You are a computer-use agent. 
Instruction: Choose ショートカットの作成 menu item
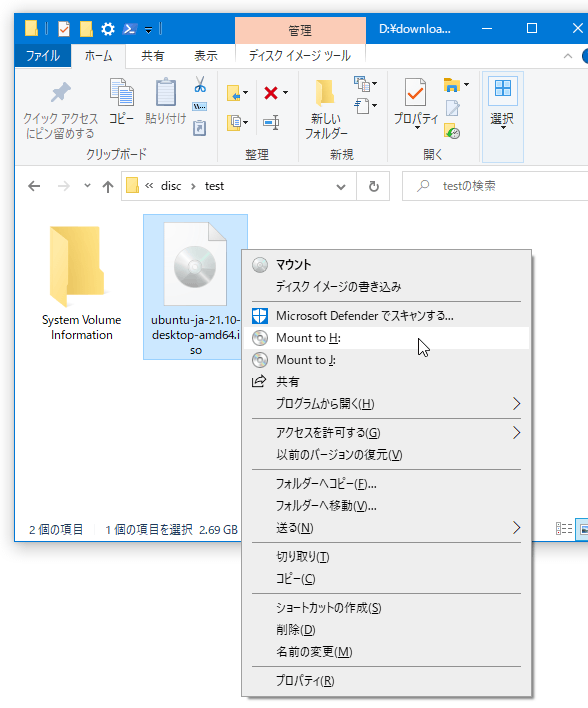[386, 608]
